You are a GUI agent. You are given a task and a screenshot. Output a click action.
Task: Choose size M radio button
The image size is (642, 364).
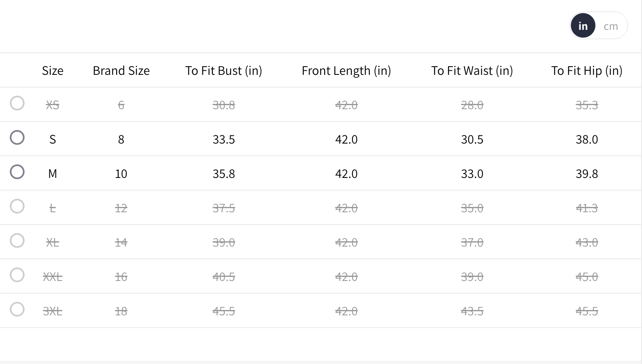[17, 172]
